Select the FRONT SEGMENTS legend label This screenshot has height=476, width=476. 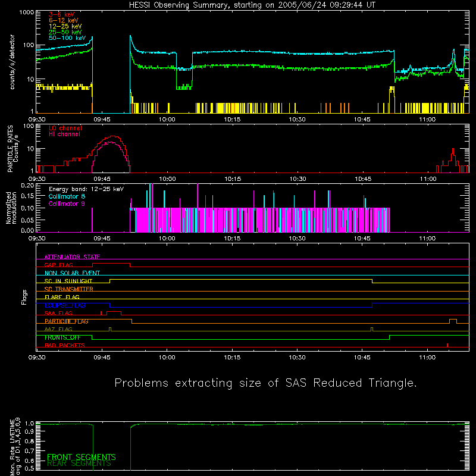tap(82, 457)
